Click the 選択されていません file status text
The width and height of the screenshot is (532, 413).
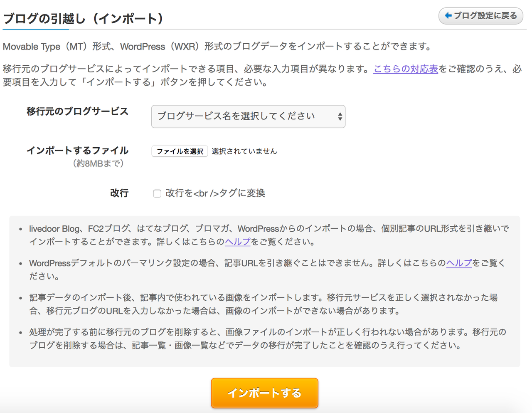pyautogui.click(x=244, y=151)
